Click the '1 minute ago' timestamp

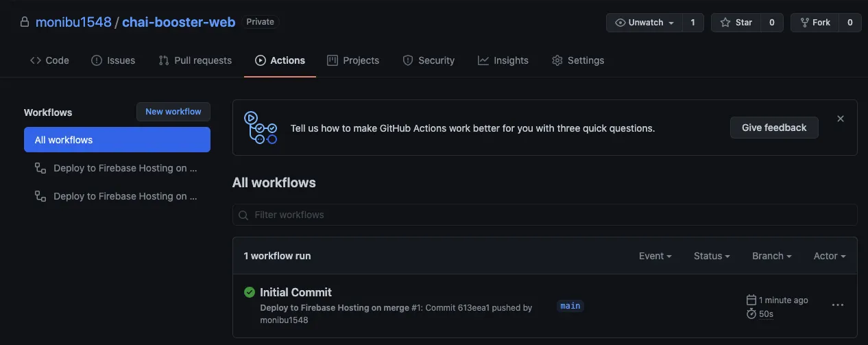(784, 300)
